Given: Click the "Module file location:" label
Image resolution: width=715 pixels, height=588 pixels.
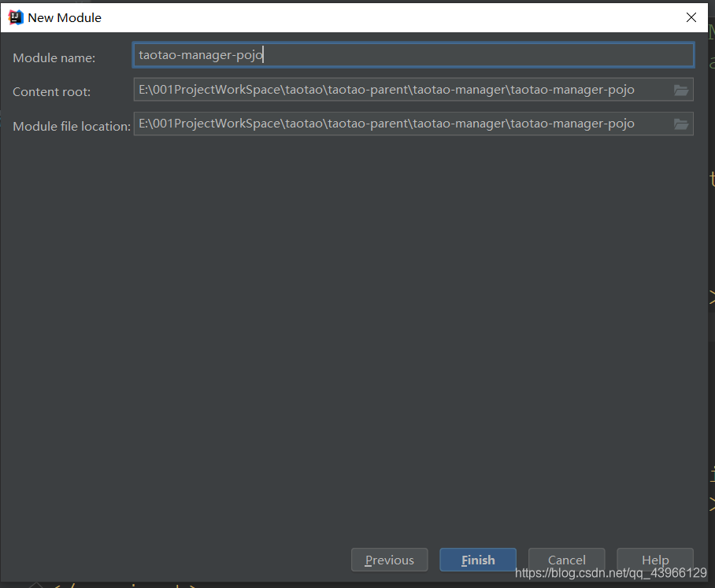Looking at the screenshot, I should (72, 126).
